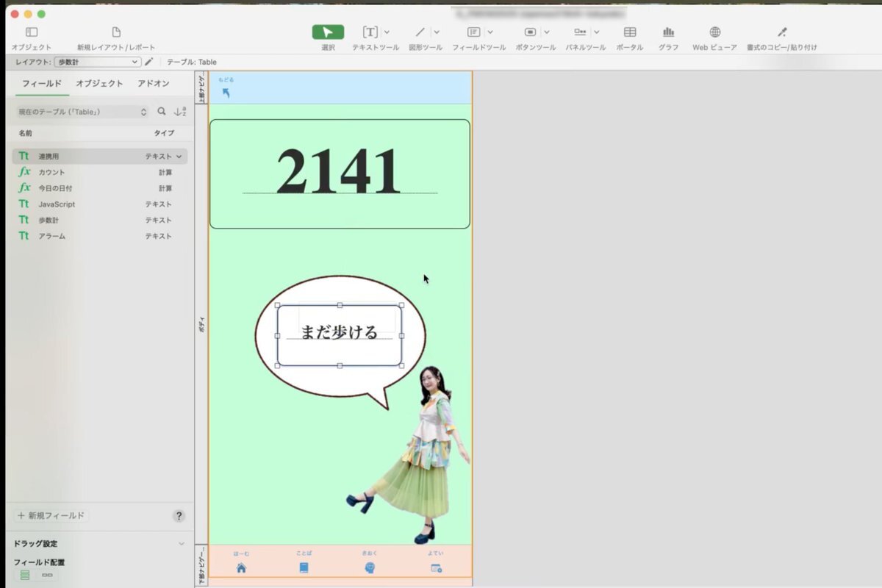Search fields with magnifier icon
This screenshot has height=588, width=882.
[x=162, y=112]
